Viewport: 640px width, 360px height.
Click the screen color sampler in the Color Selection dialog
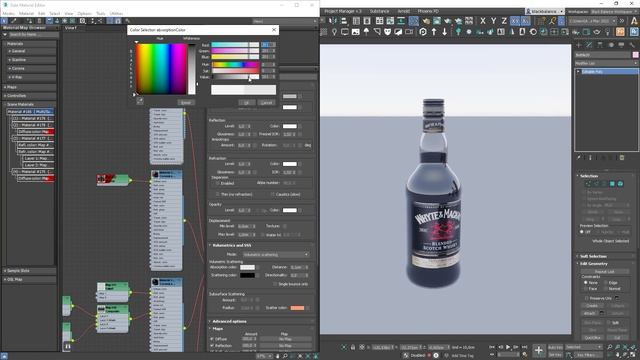(x=140, y=101)
